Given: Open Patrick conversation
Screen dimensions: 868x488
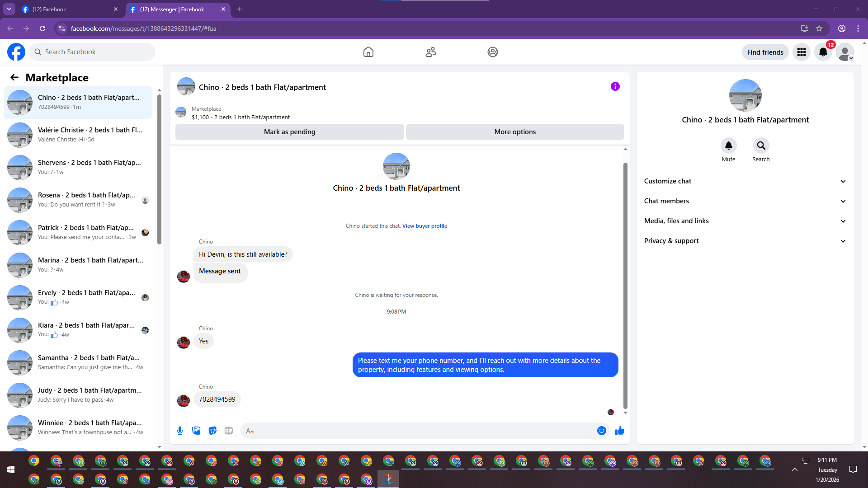Looking at the screenshot, I should pos(78,233).
